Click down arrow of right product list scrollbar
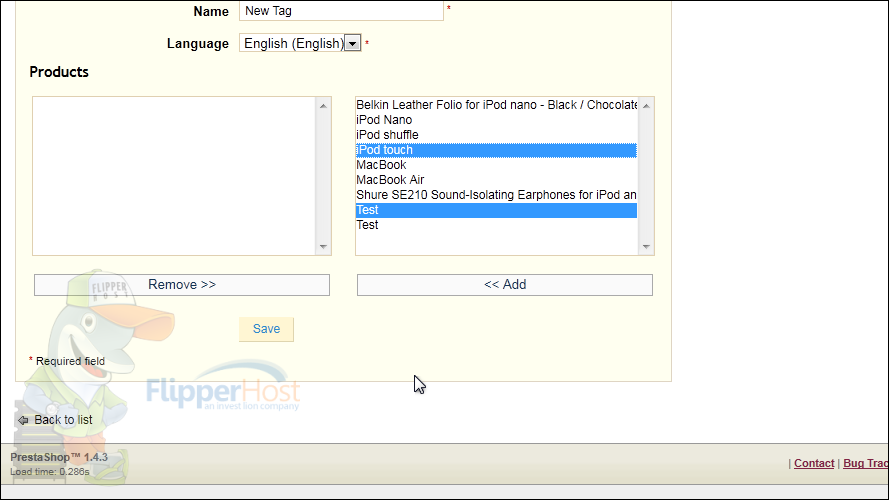This screenshot has height=500, width=889. pos(646,247)
